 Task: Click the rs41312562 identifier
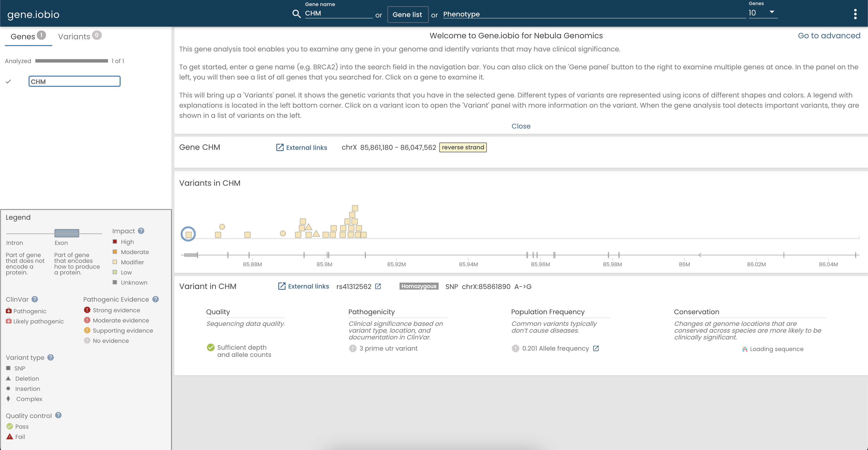(354, 286)
